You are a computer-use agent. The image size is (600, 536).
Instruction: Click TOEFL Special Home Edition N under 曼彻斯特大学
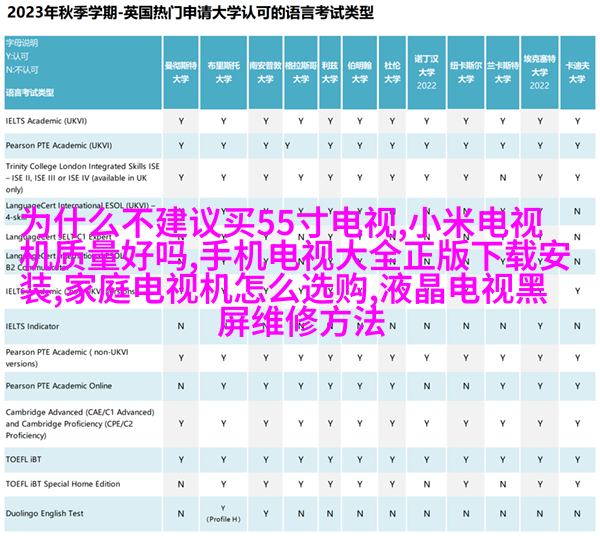click(181, 484)
